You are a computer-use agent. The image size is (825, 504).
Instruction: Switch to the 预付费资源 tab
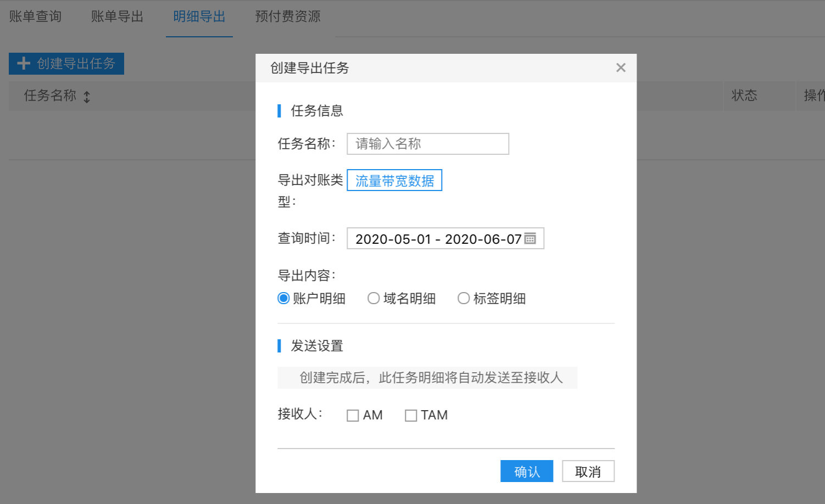pos(288,16)
